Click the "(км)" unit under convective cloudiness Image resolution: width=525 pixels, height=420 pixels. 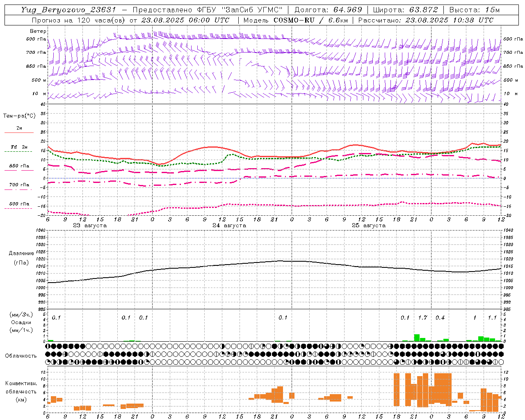pos(21,399)
